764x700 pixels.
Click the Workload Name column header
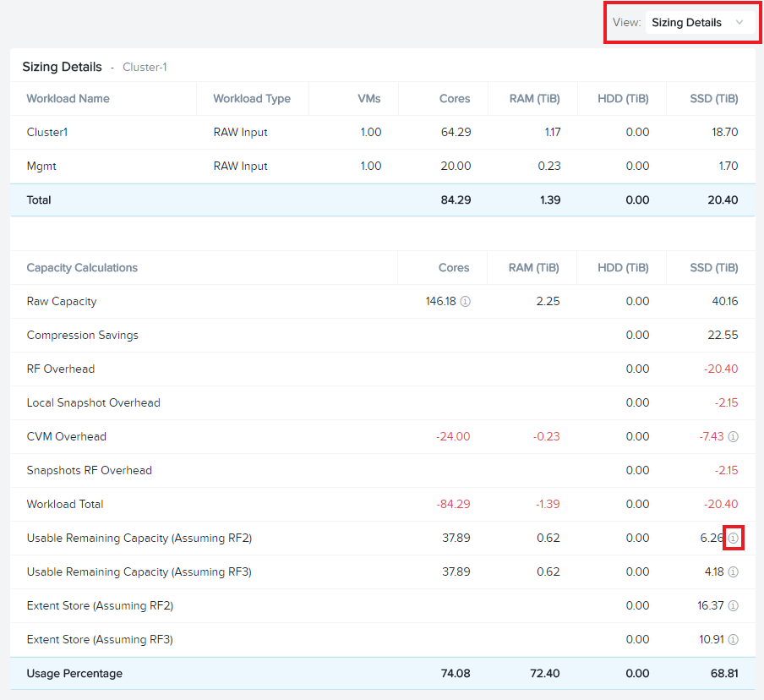(68, 98)
